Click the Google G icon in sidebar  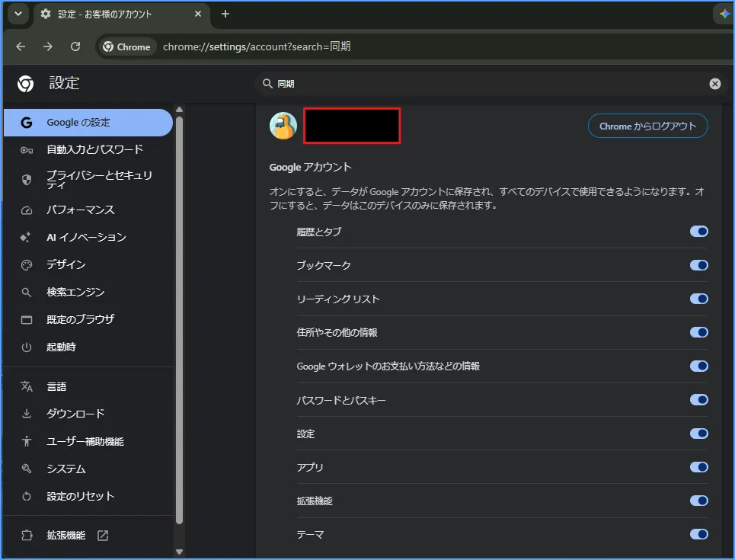click(27, 123)
